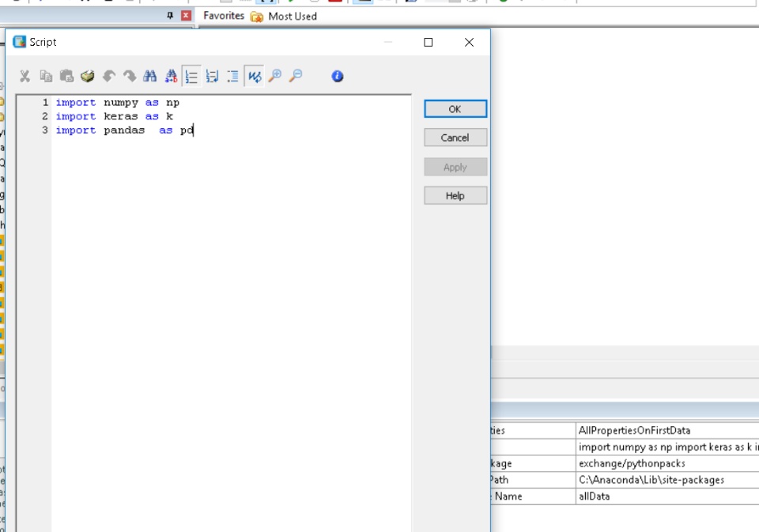Open the Favorites tab
This screenshot has height=532, width=759.
[224, 16]
